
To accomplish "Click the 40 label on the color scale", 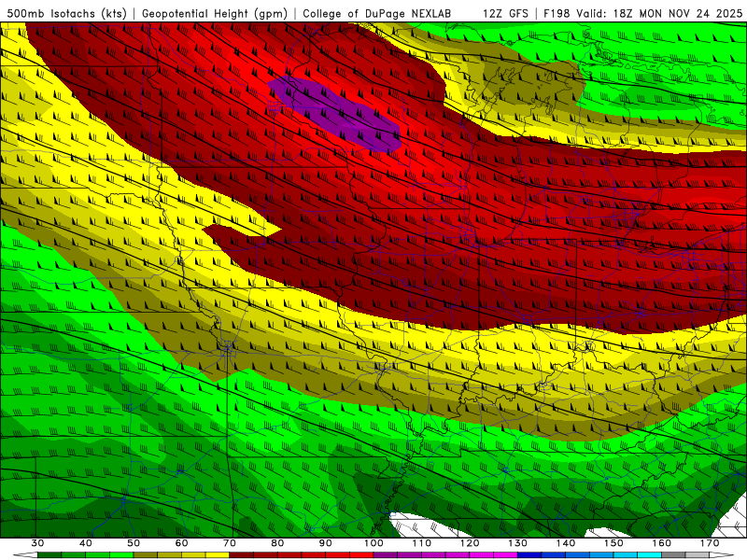I will 86,543.
